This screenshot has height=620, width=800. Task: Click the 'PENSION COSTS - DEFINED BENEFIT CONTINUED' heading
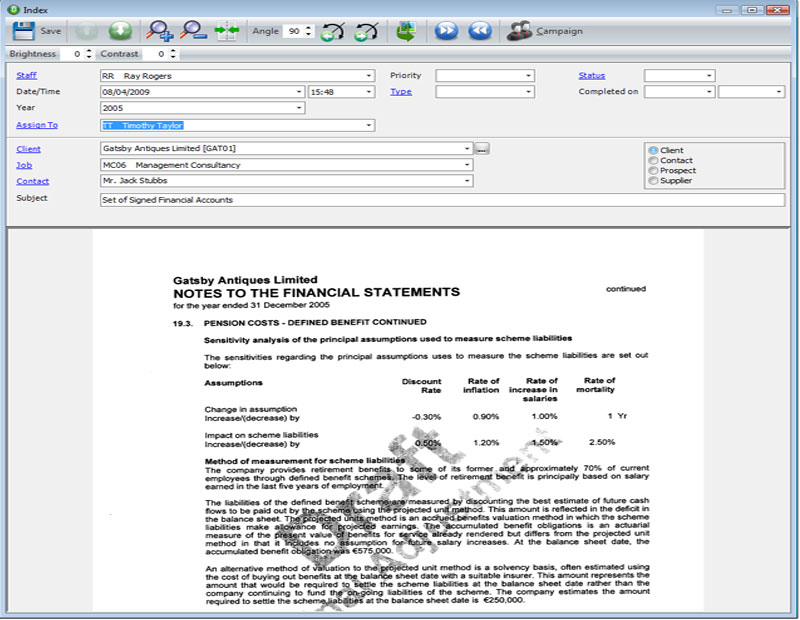pos(315,323)
